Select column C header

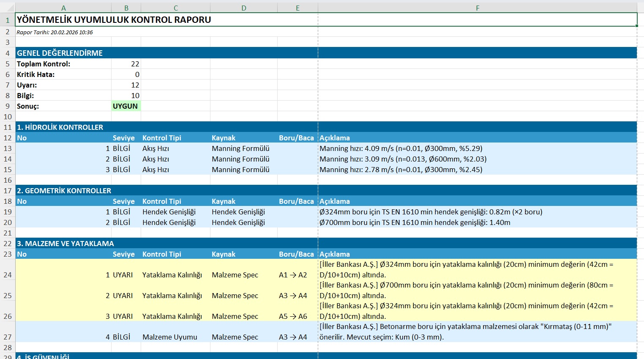[175, 8]
